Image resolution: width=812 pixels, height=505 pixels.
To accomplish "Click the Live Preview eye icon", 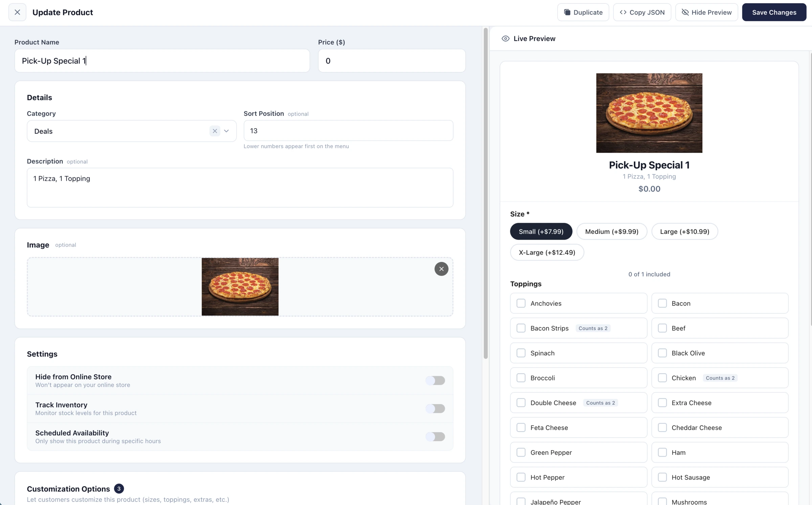I will tap(505, 39).
